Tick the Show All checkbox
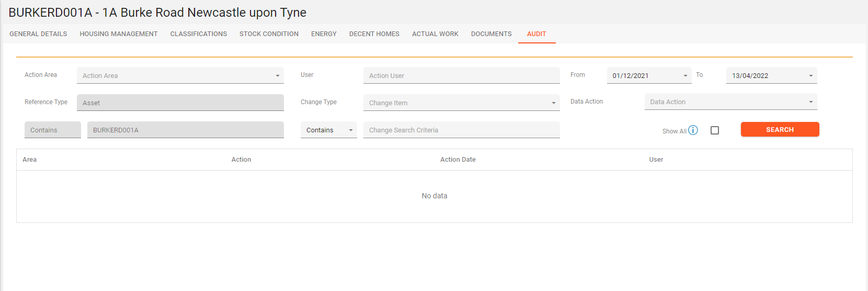 click(715, 130)
